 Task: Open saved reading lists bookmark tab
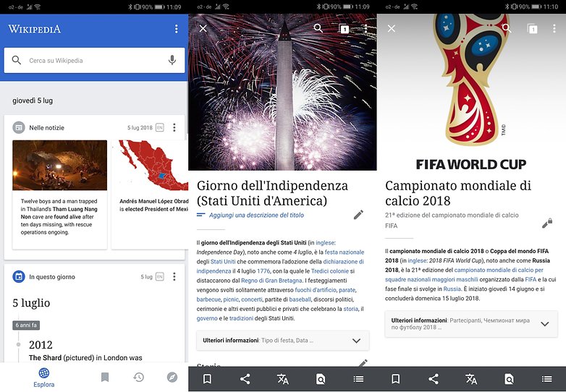pos(105,378)
